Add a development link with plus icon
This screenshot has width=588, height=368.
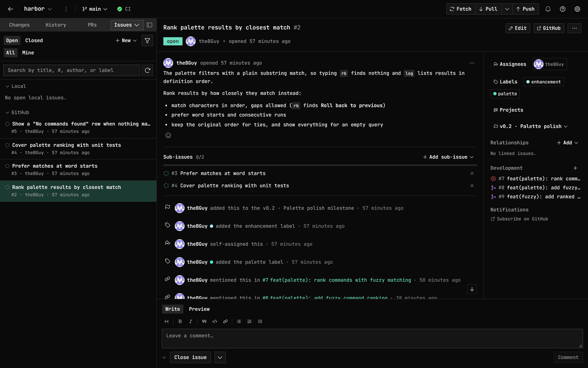pyautogui.click(x=575, y=168)
